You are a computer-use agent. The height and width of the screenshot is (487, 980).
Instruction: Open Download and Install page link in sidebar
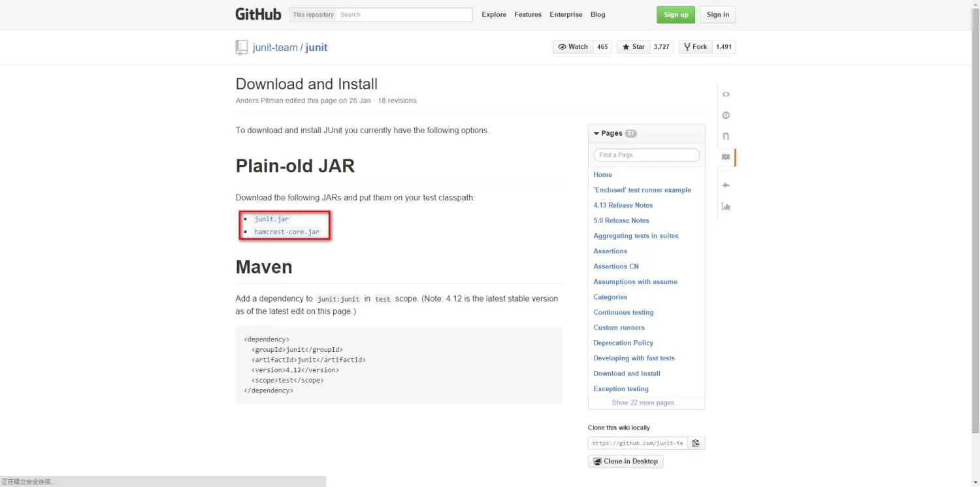627,373
